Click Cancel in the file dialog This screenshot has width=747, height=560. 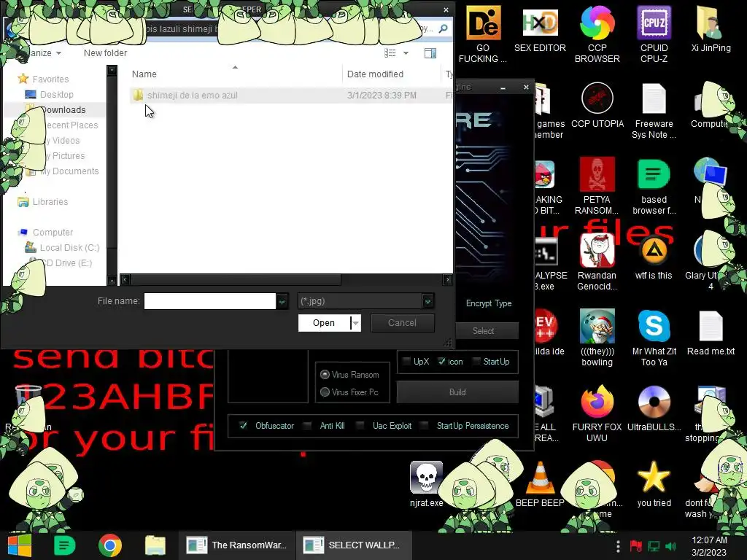(402, 323)
